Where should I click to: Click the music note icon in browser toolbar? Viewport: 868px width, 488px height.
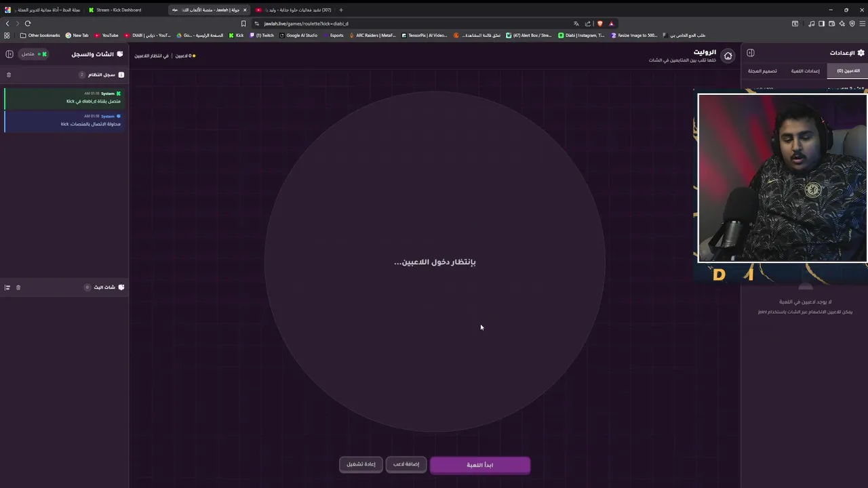(x=812, y=23)
